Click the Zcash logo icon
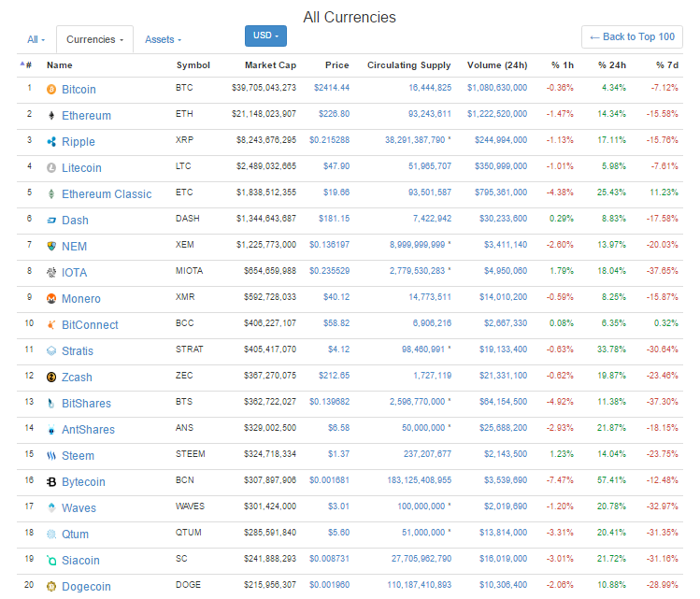 [x=51, y=378]
